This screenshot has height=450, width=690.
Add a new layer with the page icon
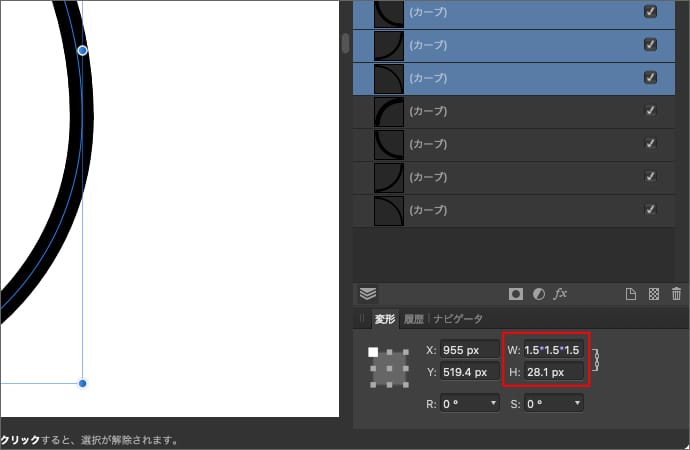[x=631, y=294]
